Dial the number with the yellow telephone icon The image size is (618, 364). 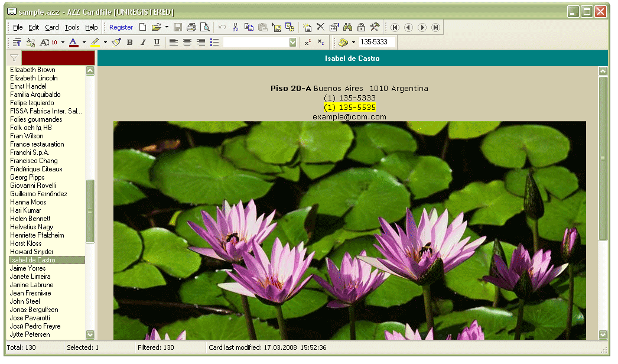click(343, 42)
